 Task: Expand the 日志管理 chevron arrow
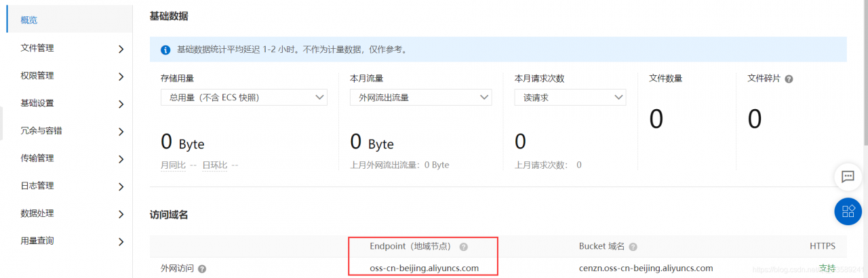point(121,186)
